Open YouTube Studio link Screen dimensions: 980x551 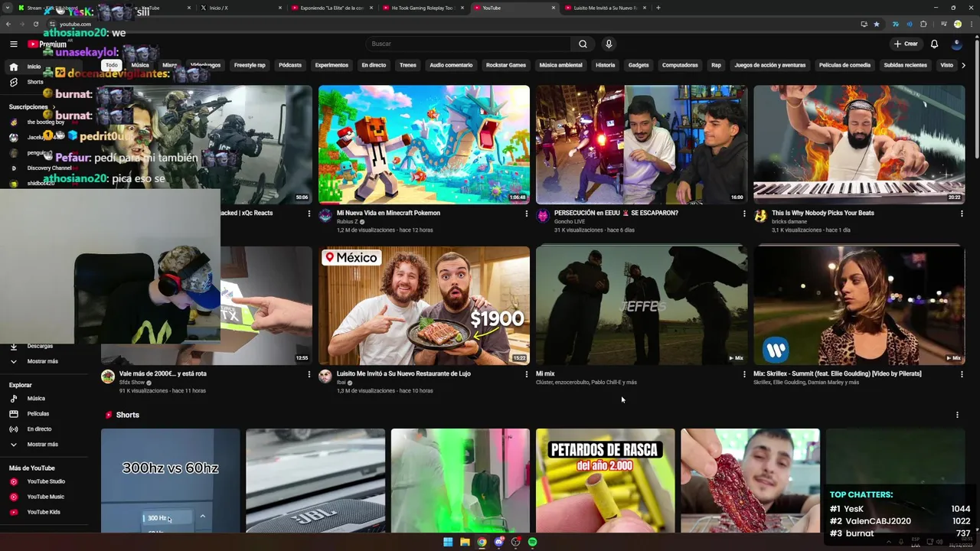pos(46,481)
